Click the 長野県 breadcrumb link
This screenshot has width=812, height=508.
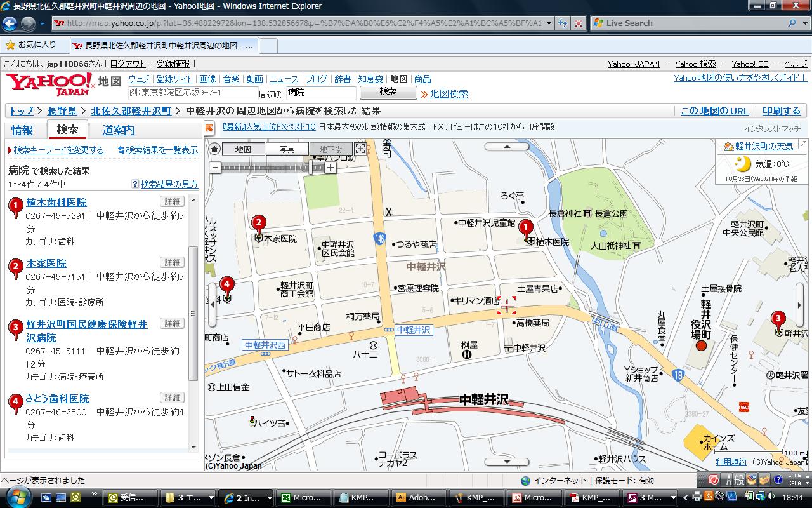[62, 110]
